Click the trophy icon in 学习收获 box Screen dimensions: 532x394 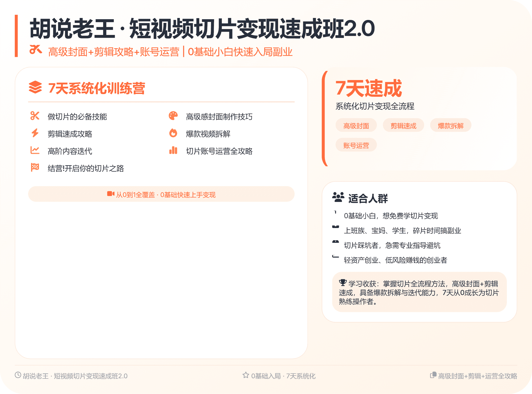(x=343, y=282)
